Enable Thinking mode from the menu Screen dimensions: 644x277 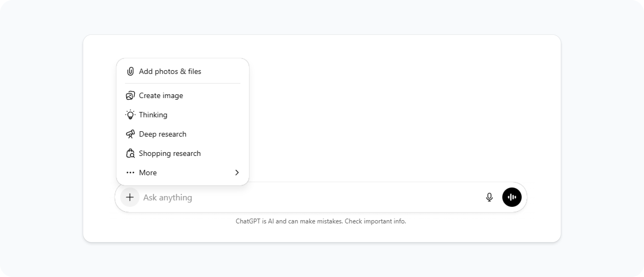[153, 115]
